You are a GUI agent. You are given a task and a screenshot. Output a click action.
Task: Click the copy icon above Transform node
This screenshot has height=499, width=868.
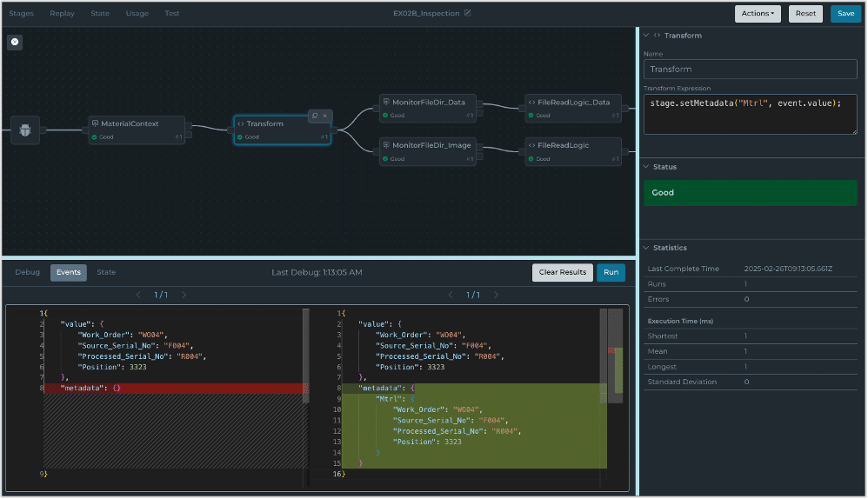pos(315,116)
